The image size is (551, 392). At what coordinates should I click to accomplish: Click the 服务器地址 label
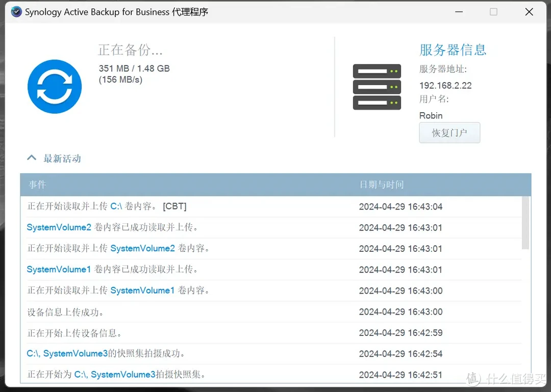pyautogui.click(x=443, y=69)
